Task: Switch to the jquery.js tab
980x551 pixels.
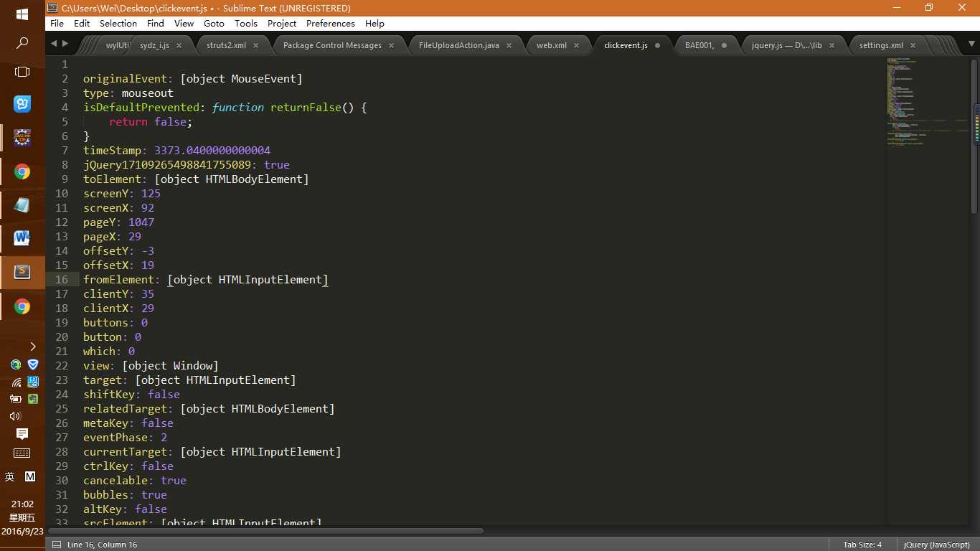Action: pyautogui.click(x=786, y=45)
